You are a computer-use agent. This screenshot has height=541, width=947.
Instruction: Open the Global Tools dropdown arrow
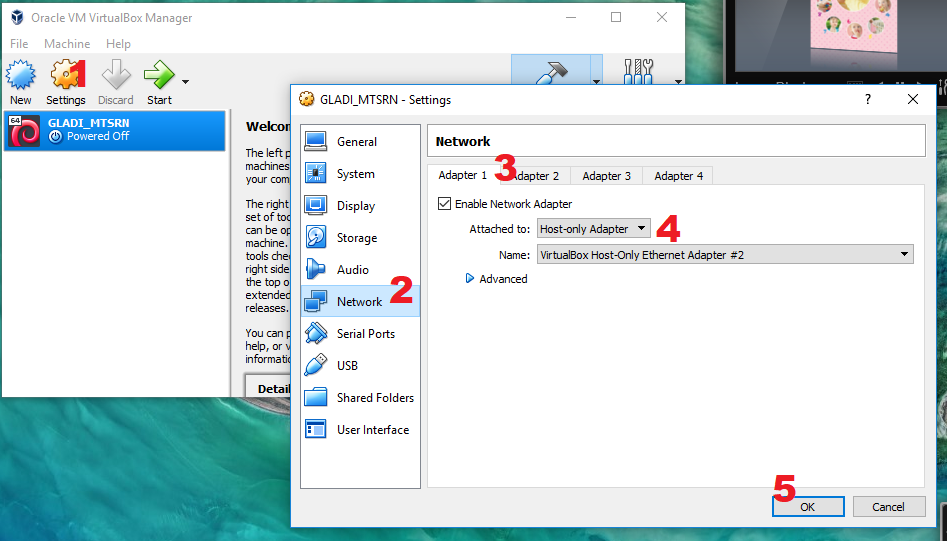678,82
